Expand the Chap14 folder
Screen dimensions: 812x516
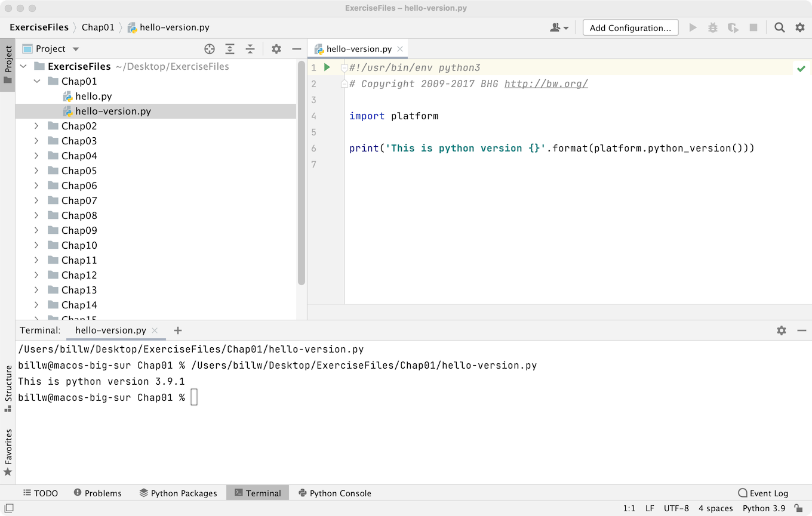click(37, 305)
